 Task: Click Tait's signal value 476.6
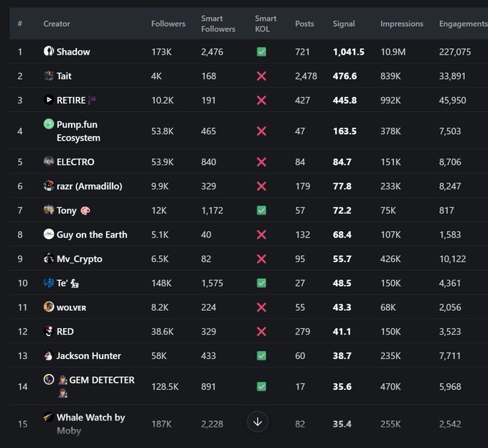click(x=345, y=76)
